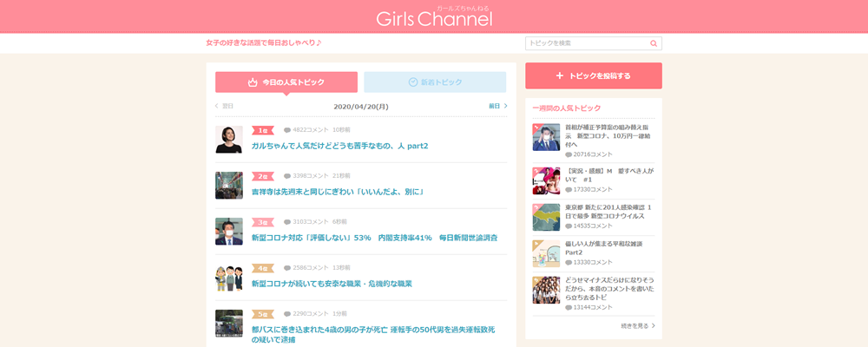The height and width of the screenshot is (347, 868).
Task: Click the thumbnail of the rank 1 topic
Action: [228, 140]
